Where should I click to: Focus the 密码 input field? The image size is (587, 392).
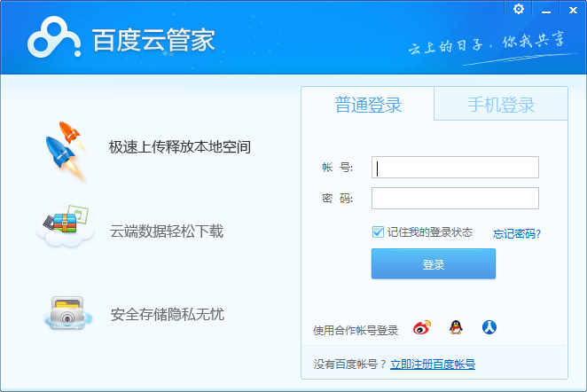[455, 199]
